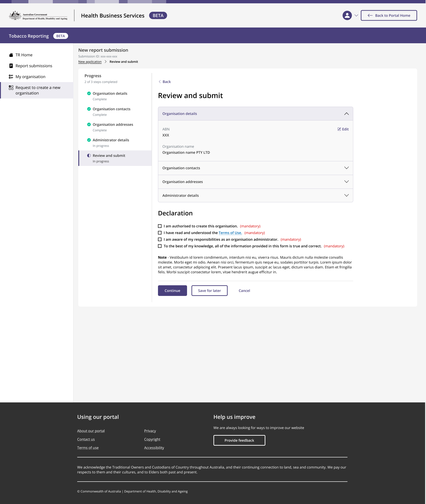426x504 pixels.
Task: Click the Organisation addresses accordion label
Action: point(183,182)
